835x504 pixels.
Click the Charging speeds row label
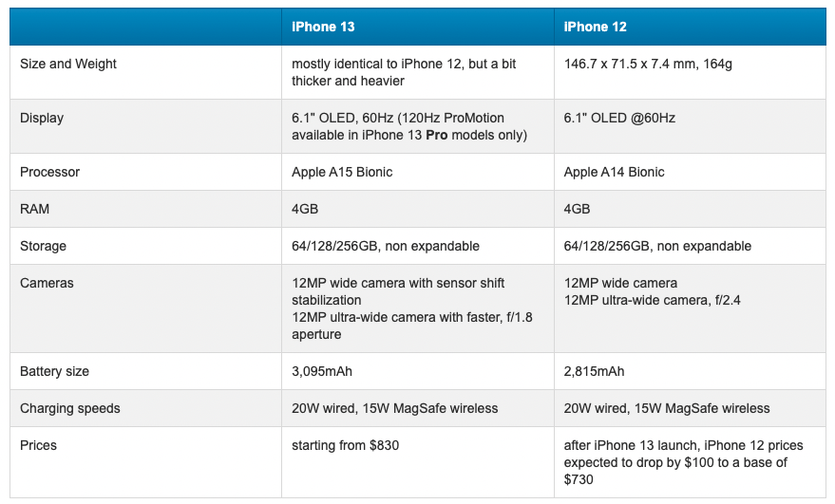pos(70,408)
